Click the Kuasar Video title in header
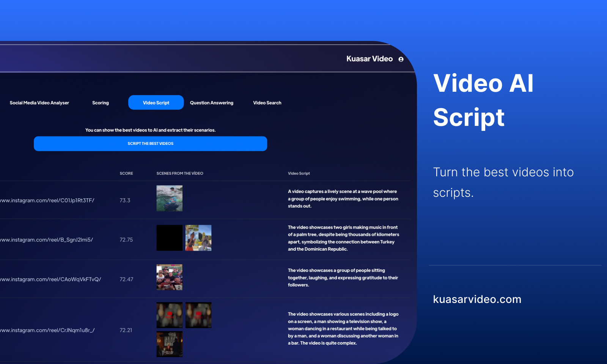 [370, 59]
